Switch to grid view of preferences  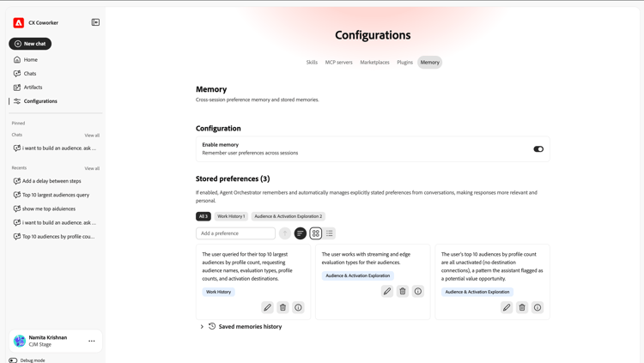[x=315, y=233]
